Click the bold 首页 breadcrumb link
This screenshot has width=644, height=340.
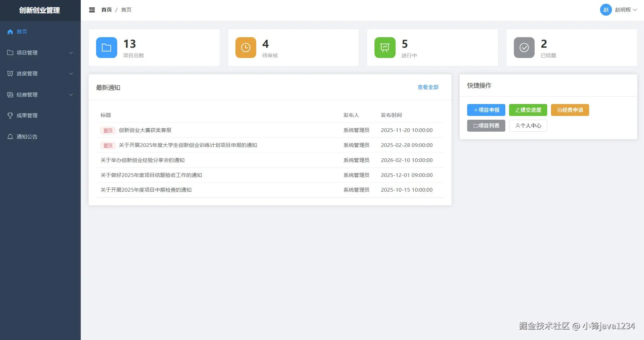(x=107, y=10)
